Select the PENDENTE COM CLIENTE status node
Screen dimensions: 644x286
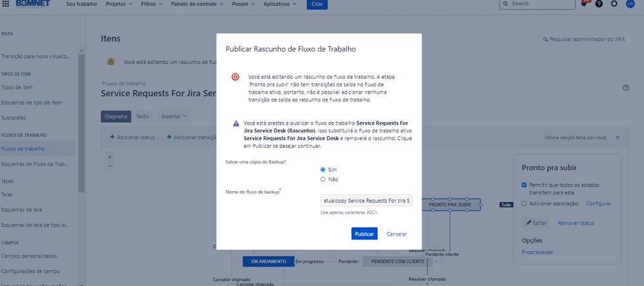click(398, 261)
